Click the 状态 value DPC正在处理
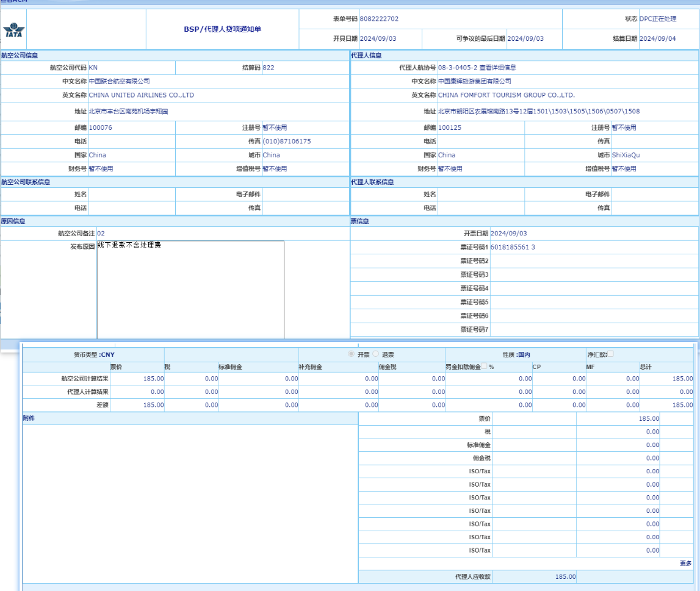700x591 pixels. (x=658, y=19)
